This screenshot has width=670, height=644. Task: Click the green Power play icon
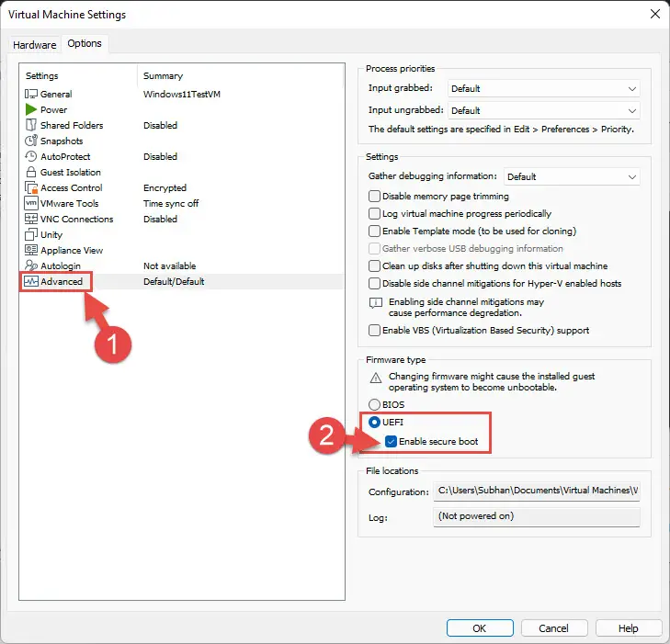pyautogui.click(x=30, y=109)
